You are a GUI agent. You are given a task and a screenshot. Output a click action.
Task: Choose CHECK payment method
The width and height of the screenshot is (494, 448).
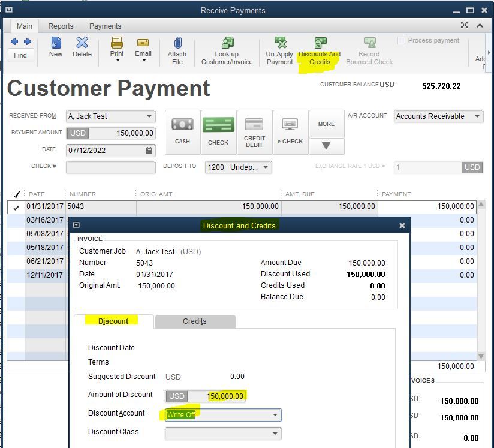218,132
